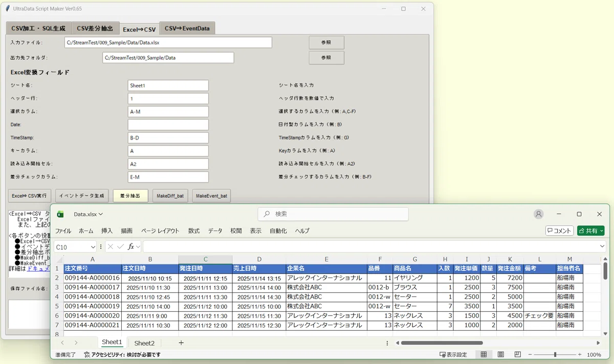The width and height of the screenshot is (614, 364).
Task: Click the 差分チェックカラム field containing E-M
Action: (x=168, y=177)
